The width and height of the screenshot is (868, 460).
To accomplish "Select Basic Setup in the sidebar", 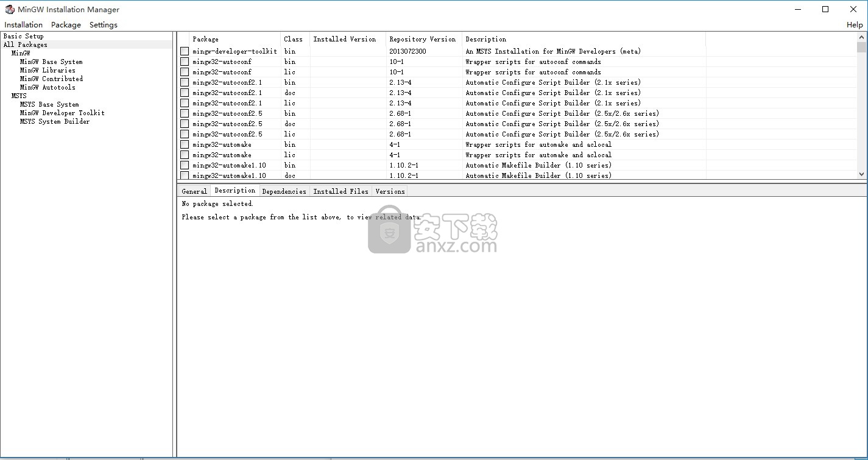I will click(x=24, y=36).
